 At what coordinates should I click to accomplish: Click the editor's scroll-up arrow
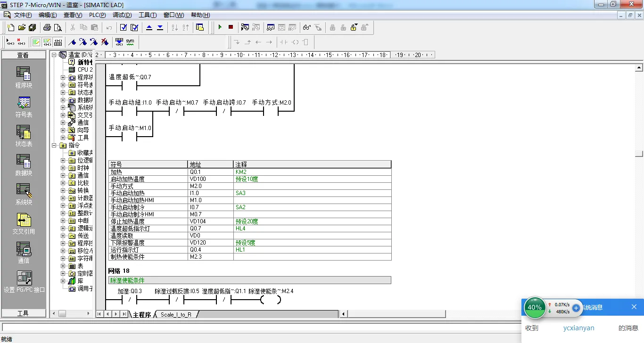(639, 68)
